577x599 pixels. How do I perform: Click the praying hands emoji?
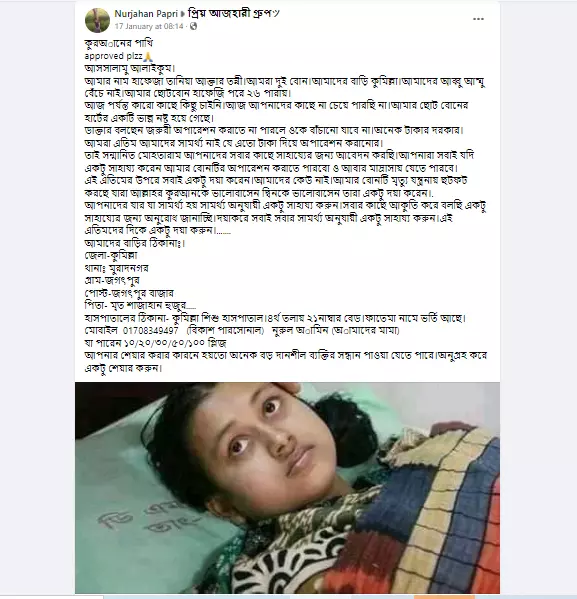148,56
